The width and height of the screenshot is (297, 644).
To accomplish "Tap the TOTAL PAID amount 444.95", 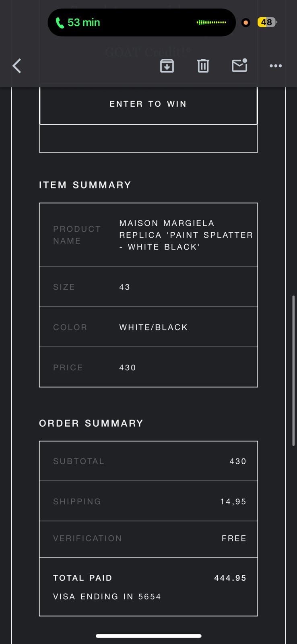I will coord(230,578).
